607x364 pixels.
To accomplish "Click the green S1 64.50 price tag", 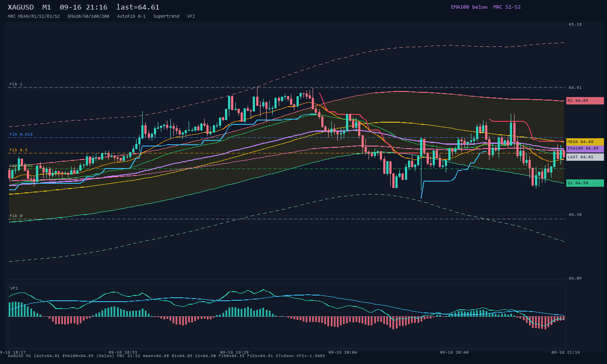I will click(585, 183).
